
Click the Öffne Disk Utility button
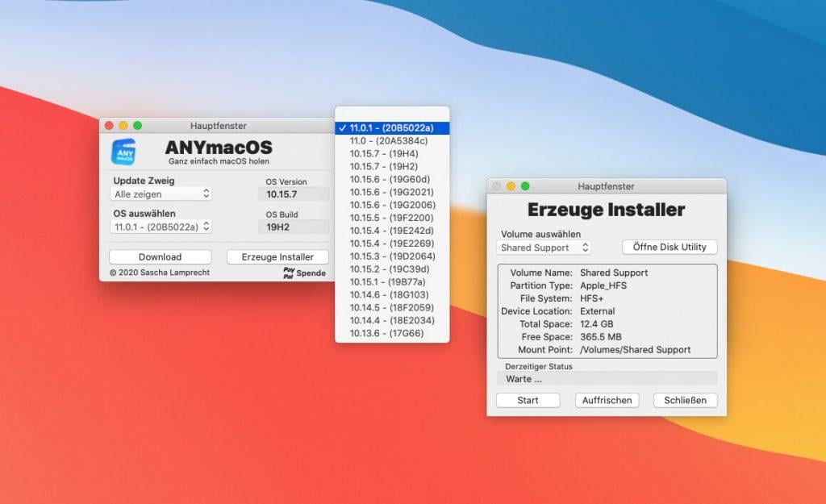[x=670, y=247]
